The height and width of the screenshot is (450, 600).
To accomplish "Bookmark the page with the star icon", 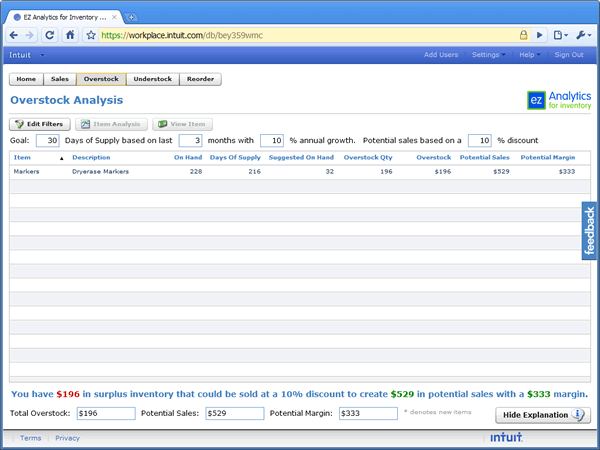I will pos(91,35).
